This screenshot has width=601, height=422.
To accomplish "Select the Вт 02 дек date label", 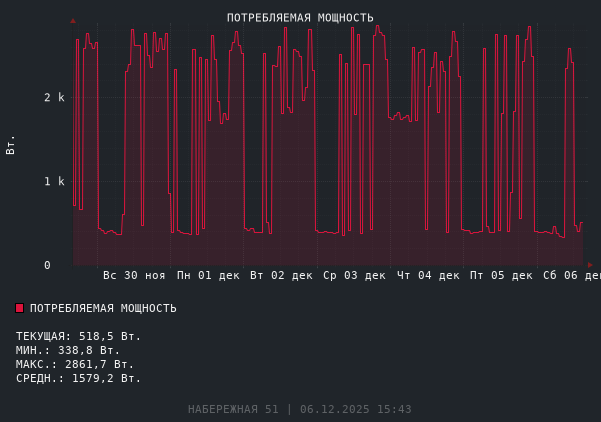I will click(x=281, y=275).
